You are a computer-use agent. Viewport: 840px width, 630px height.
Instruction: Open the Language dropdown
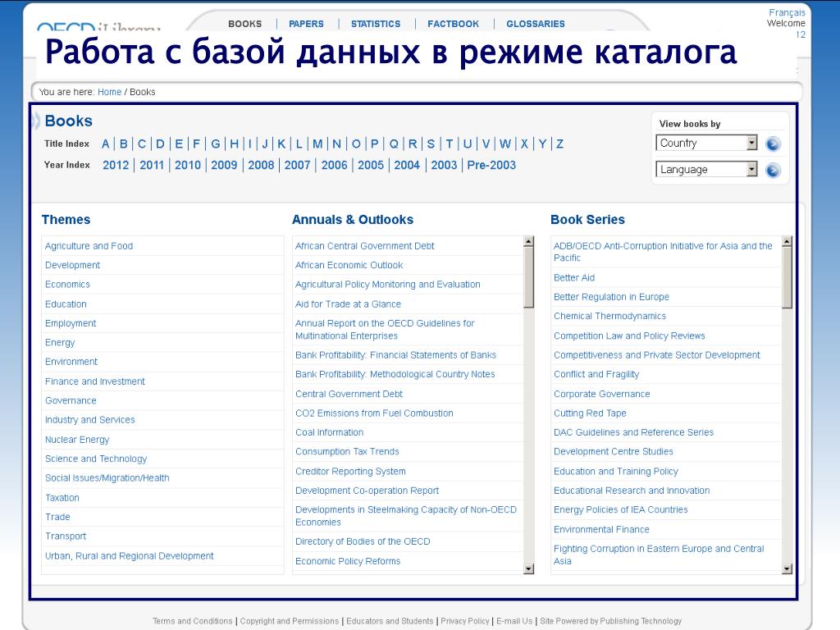point(706,169)
